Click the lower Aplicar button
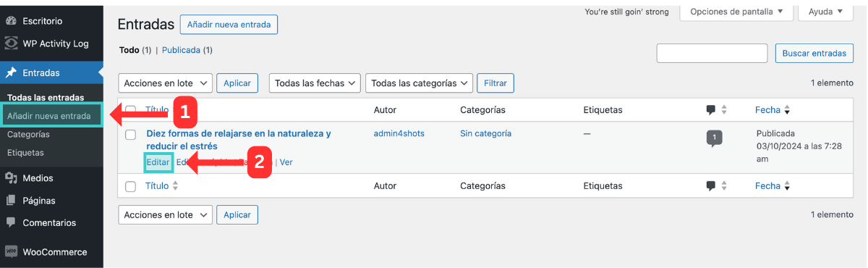This screenshot has width=868, height=268. coord(237,215)
